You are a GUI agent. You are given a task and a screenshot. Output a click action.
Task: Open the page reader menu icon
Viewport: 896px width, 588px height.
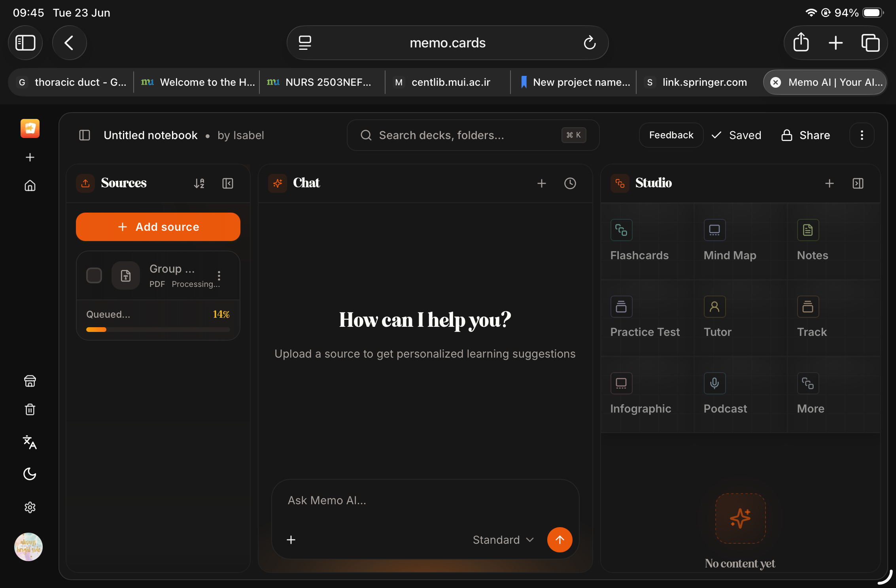(305, 43)
